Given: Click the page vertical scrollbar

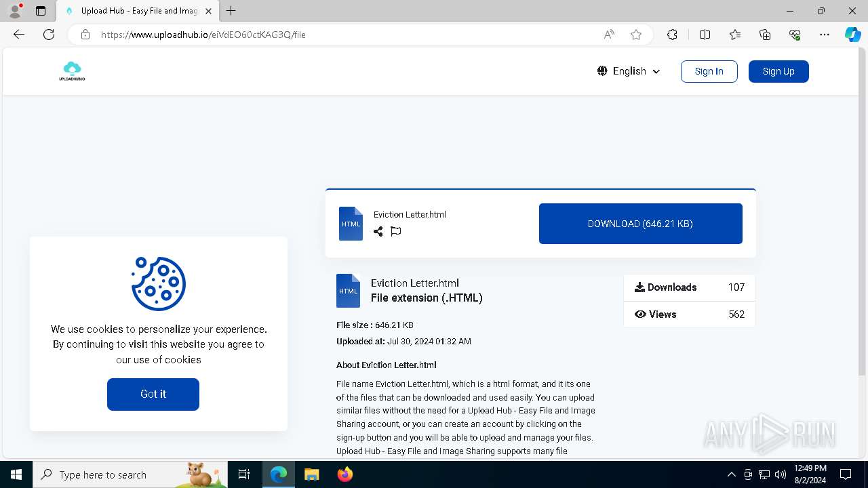Looking at the screenshot, I should click(863, 210).
